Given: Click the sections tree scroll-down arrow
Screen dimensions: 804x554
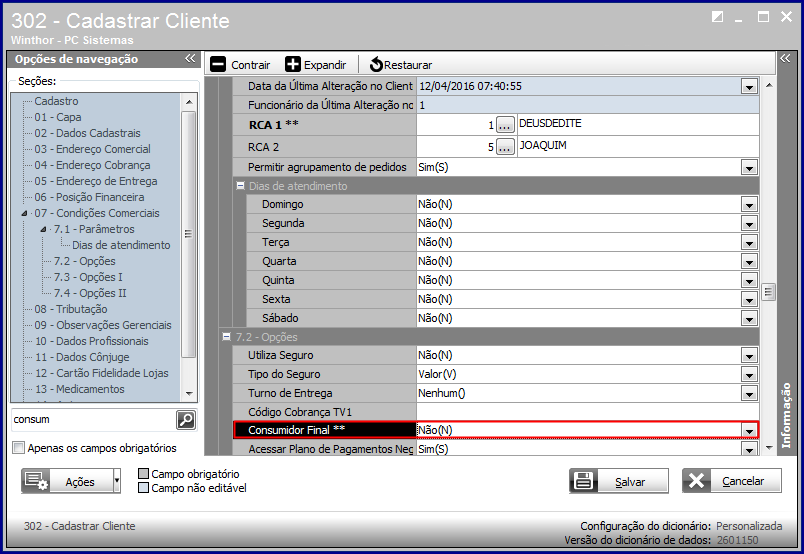Looking at the screenshot, I should click(189, 394).
